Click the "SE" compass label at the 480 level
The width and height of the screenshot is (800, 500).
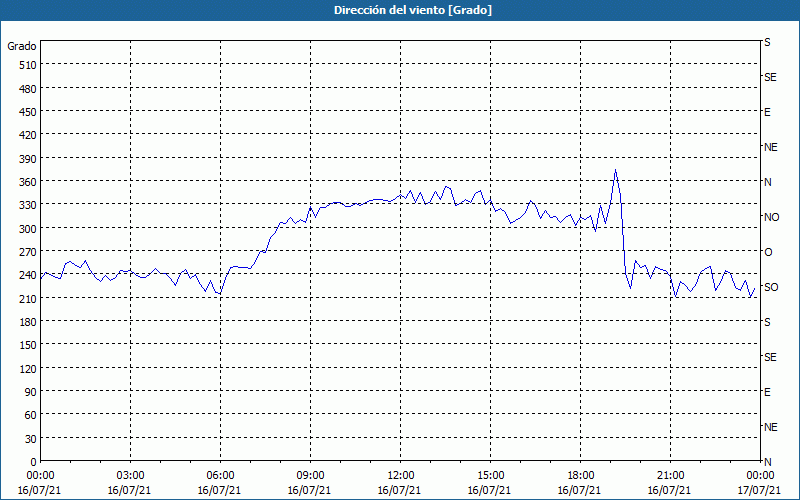[770, 77]
